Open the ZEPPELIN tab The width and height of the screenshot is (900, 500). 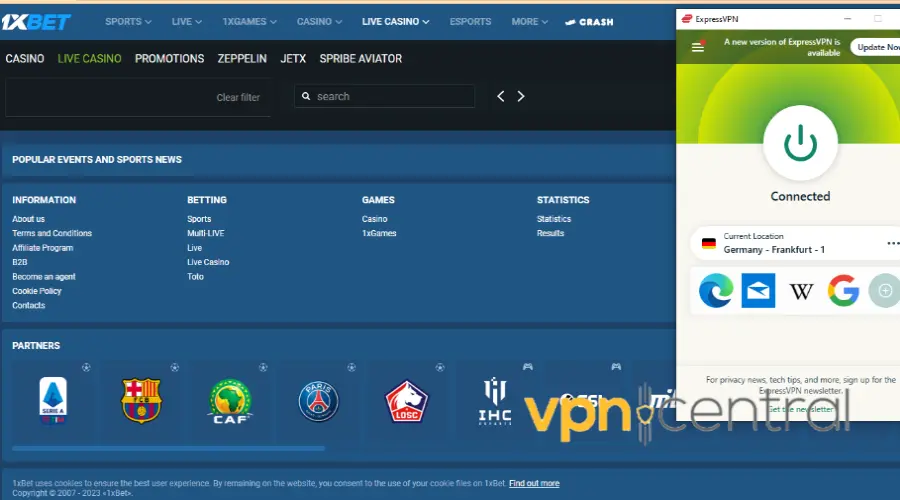point(242,59)
